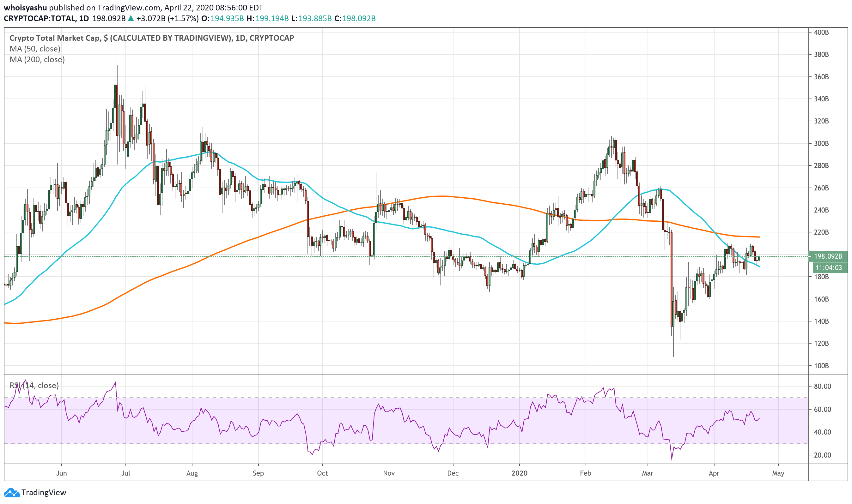
Task: Click the green up-triangle price change icon
Action: click(131, 18)
